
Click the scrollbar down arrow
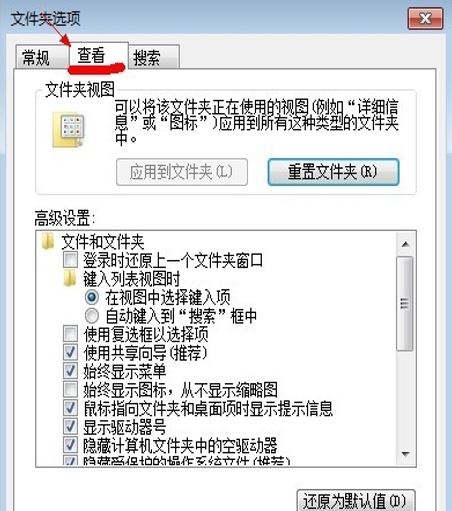tap(405, 454)
